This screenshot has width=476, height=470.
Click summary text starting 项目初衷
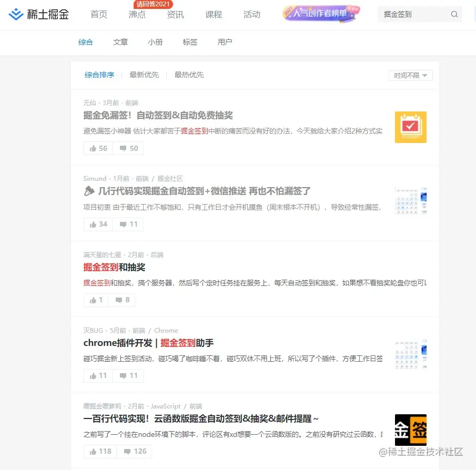[232, 207]
